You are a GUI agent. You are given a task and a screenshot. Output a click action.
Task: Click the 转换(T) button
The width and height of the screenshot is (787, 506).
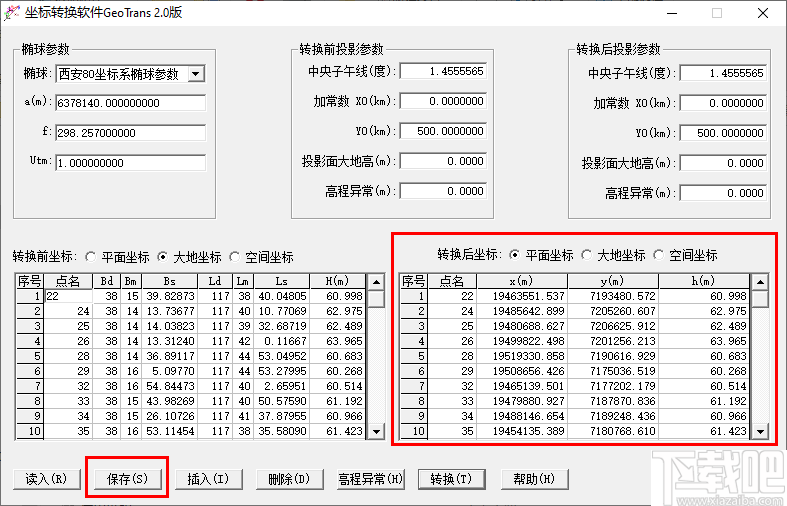point(452,479)
